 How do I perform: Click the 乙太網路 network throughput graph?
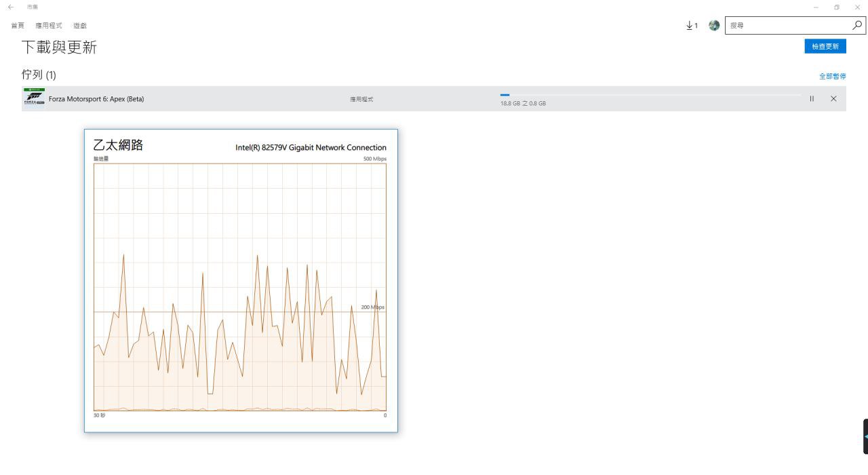tap(240, 286)
